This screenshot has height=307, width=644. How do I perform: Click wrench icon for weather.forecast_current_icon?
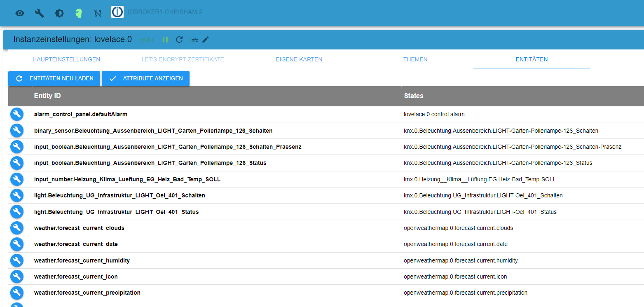point(17,277)
